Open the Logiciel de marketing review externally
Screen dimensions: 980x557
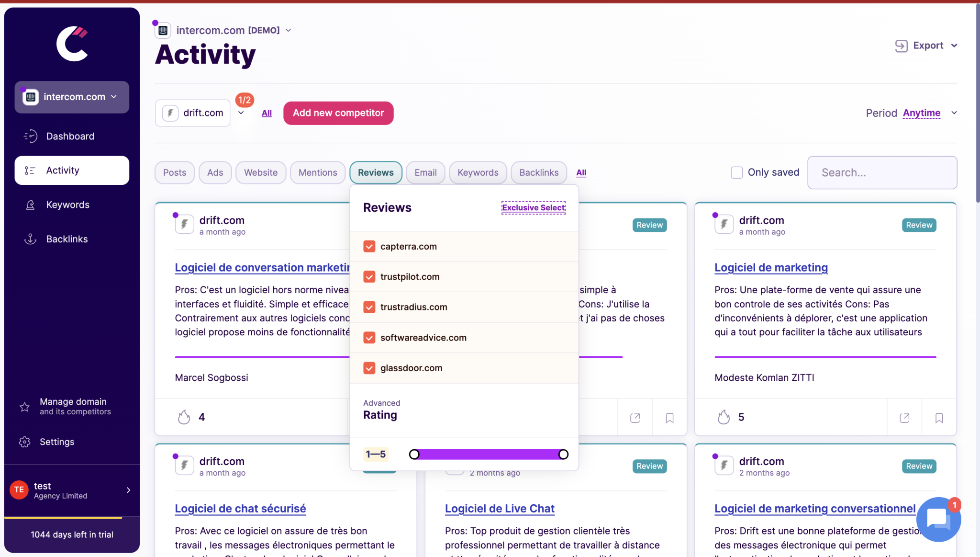[904, 418]
